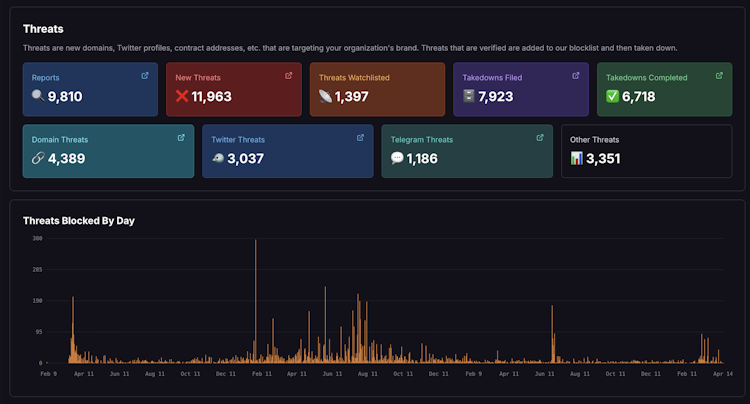Click the Feb 11 tick label under tallest spike

(x=262, y=374)
